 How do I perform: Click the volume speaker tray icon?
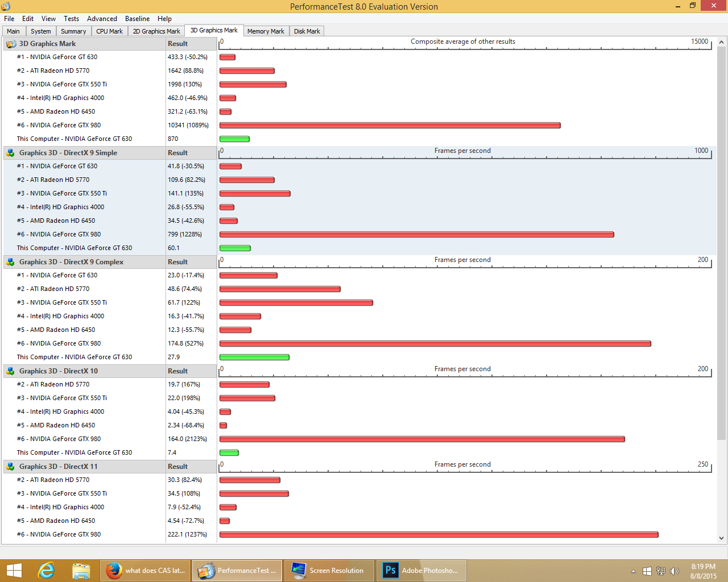pos(675,571)
